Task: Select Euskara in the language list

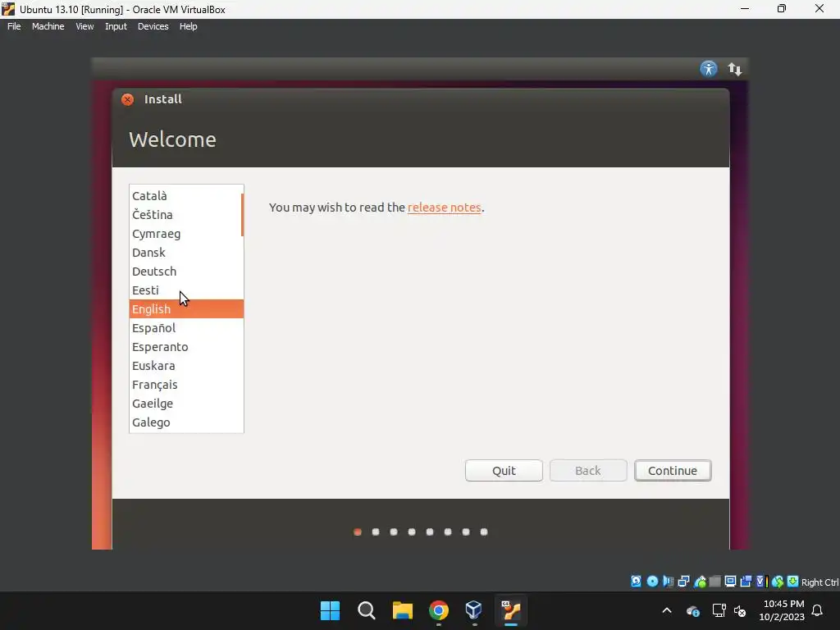Action: point(186,365)
